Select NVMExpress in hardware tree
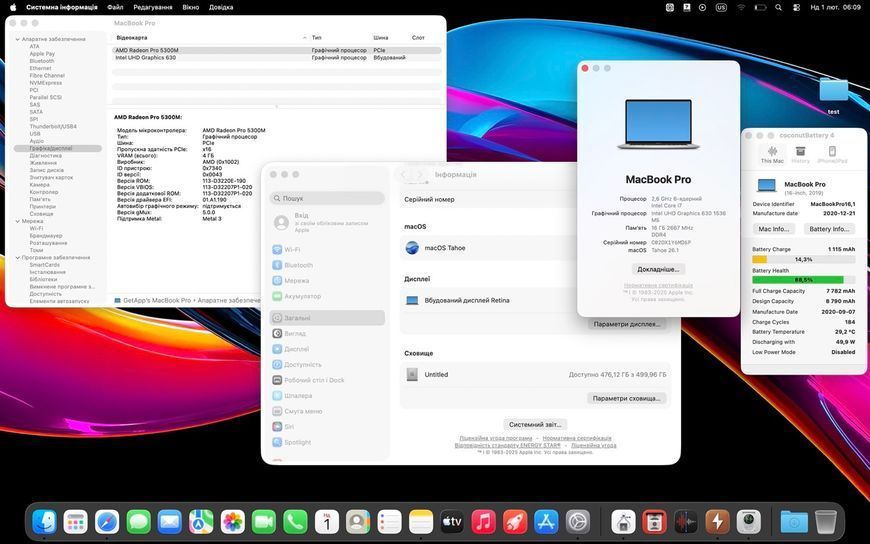 tap(45, 83)
